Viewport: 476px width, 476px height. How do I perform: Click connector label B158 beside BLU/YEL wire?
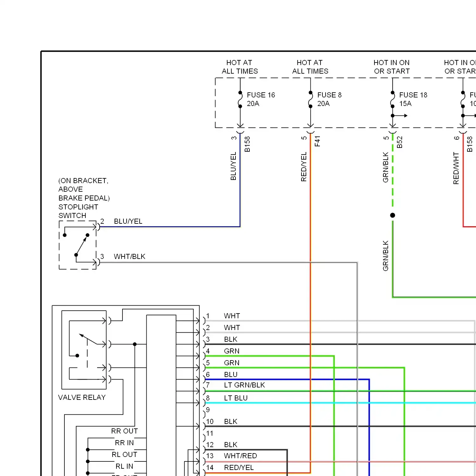247,144
